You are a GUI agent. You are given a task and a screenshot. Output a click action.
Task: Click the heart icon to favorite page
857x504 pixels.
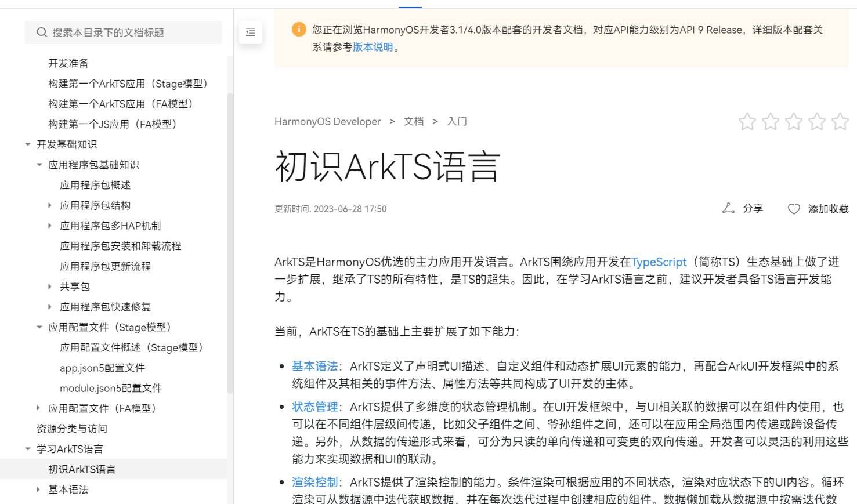coord(794,209)
